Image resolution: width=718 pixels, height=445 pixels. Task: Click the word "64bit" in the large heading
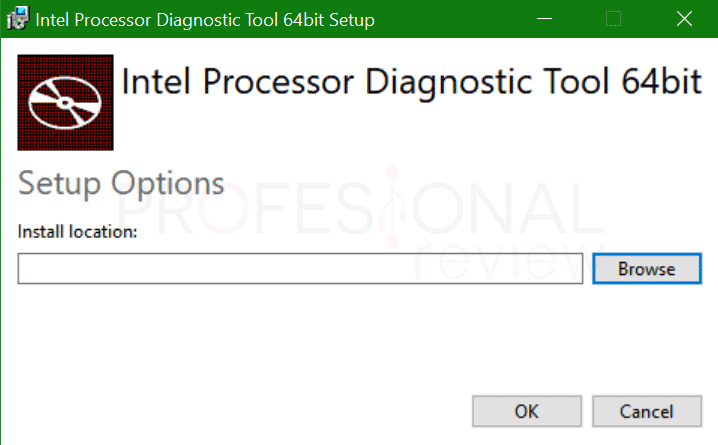click(x=662, y=81)
